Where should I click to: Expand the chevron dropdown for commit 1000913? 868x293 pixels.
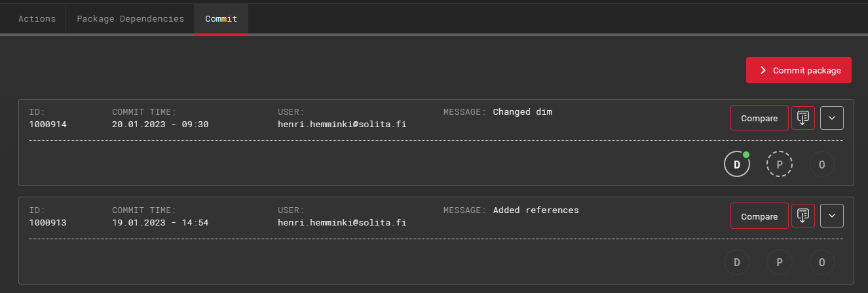pos(832,216)
